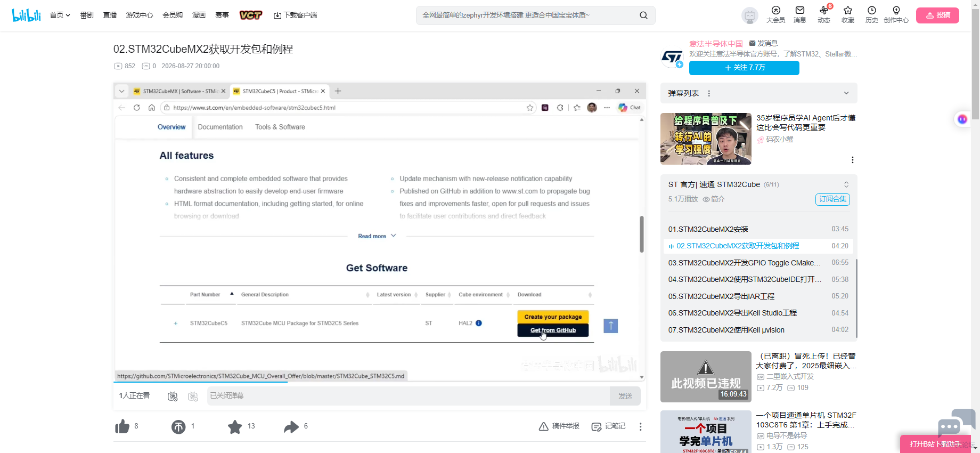The width and height of the screenshot is (980, 453).
Task: Open the more options dots below video
Action: click(641, 426)
